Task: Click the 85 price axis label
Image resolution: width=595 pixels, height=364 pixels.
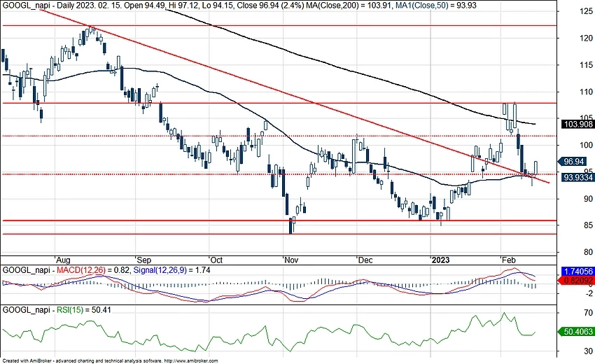Action: [588, 225]
